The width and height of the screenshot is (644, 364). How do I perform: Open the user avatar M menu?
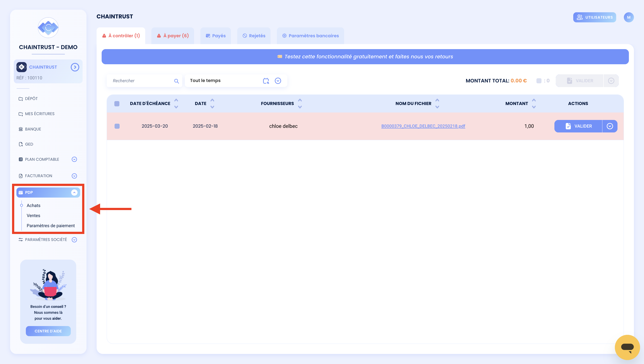[628, 17]
